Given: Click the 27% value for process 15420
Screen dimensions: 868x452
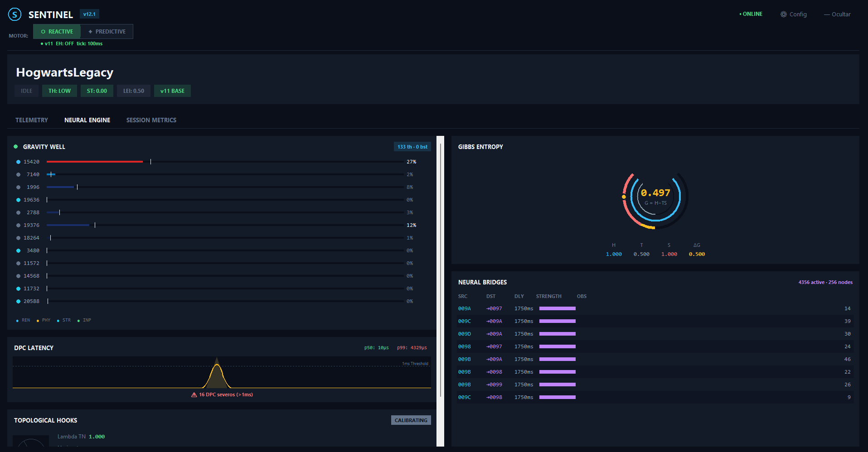Looking at the screenshot, I should [x=412, y=162].
